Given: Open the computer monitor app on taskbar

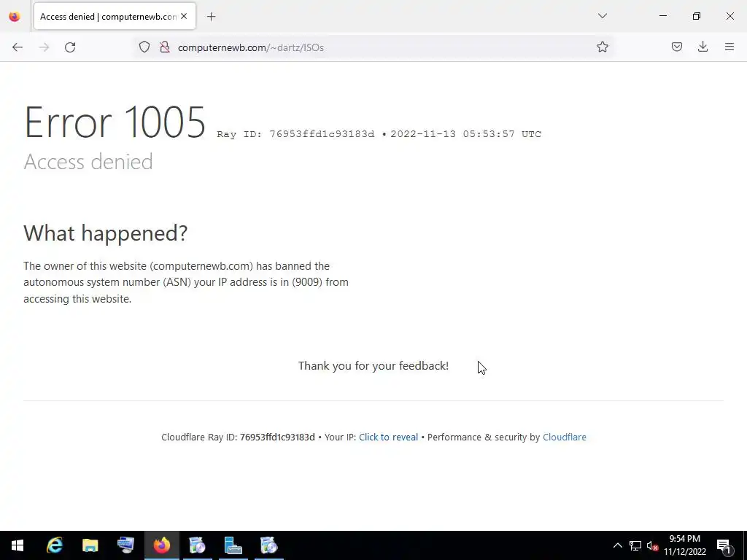Looking at the screenshot, I should click(125, 545).
